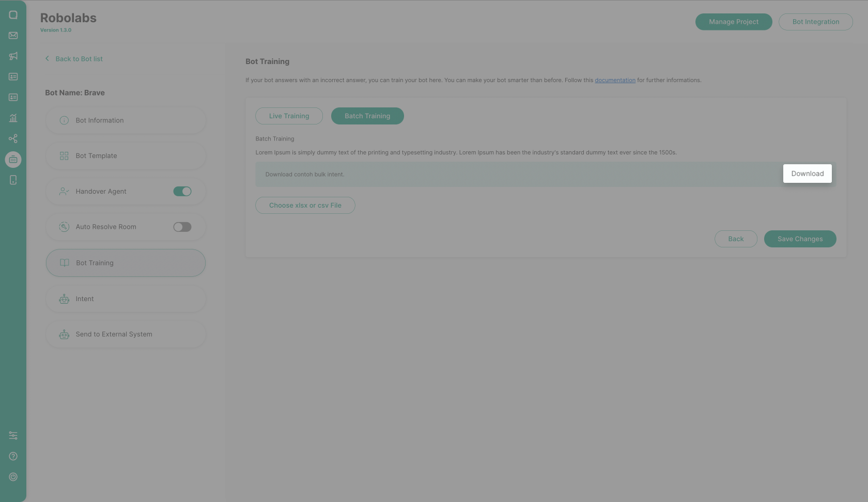868x502 pixels.
Task: Click the Download button for bulk intent
Action: (807, 173)
